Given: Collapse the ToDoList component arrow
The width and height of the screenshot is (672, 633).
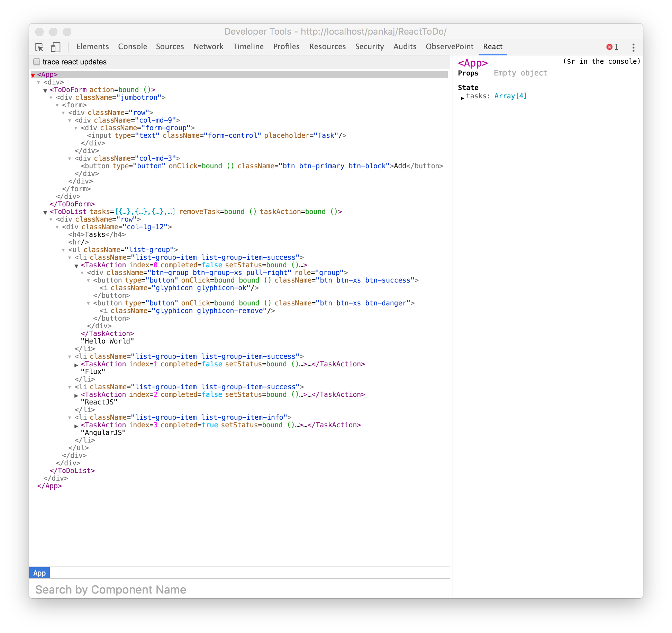Looking at the screenshot, I should click(x=45, y=212).
